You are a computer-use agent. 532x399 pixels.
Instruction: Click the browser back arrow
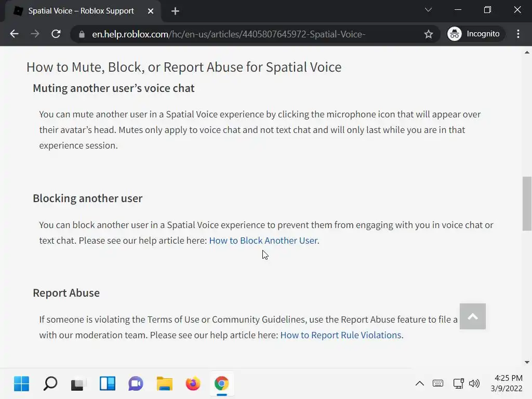(14, 34)
